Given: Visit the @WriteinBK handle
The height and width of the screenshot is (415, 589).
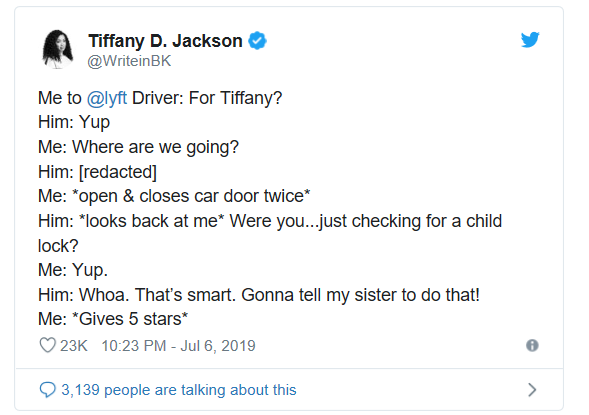Looking at the screenshot, I should 129,61.
